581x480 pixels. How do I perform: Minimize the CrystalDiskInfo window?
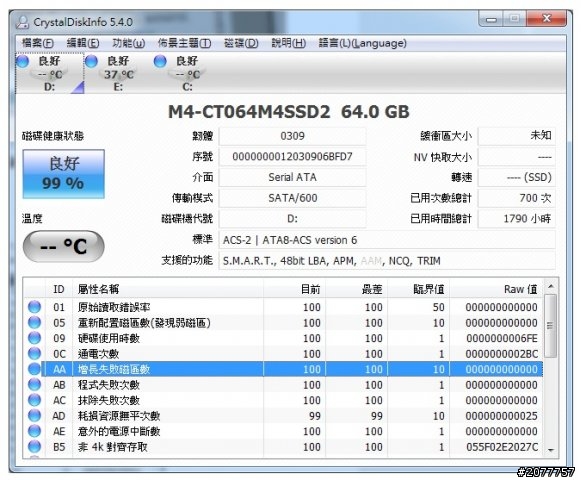tap(491, 19)
